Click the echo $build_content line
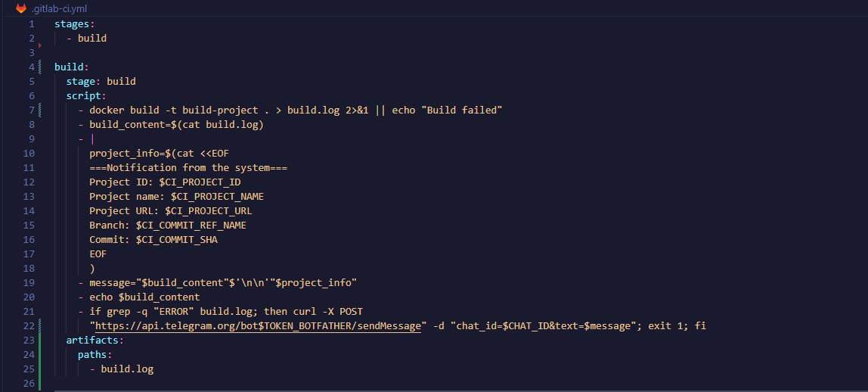Screen dimensions: 868x392 (144, 297)
